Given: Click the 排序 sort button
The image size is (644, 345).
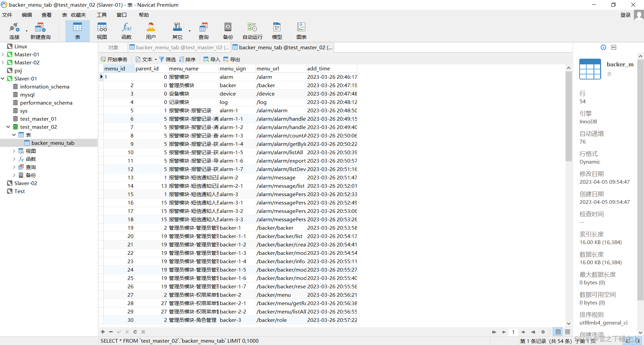Looking at the screenshot, I should pos(187,59).
